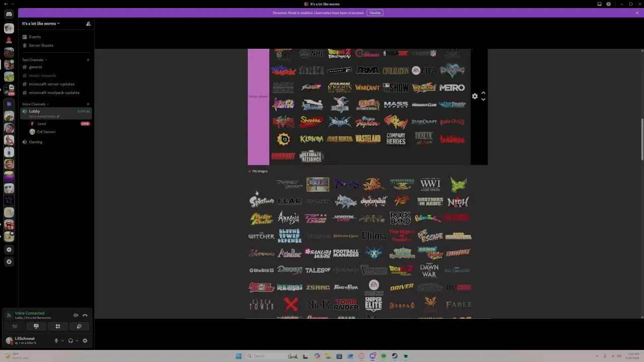This screenshot has width=644, height=362.
Task: Select the Sniper Elite logo image
Action: click(x=374, y=304)
